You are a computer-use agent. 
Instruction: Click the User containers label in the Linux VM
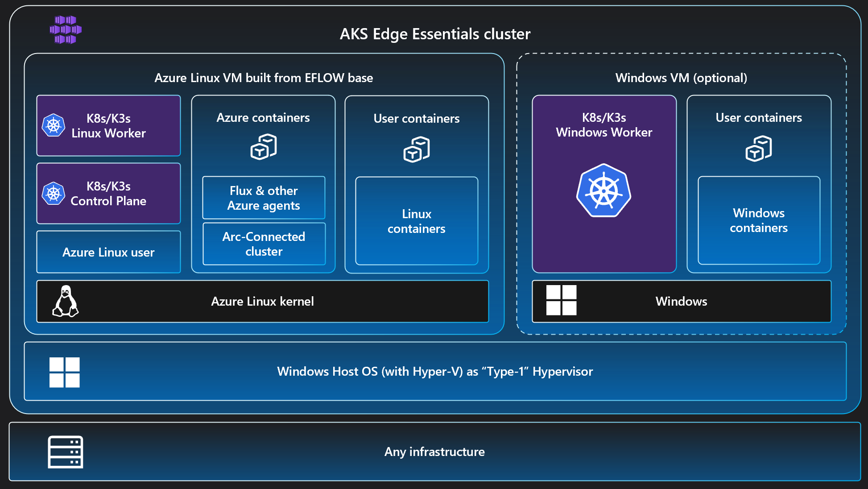[417, 118]
